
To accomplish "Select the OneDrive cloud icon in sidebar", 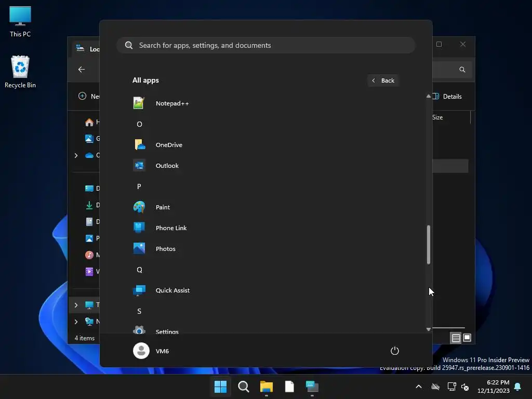I will (x=89, y=155).
